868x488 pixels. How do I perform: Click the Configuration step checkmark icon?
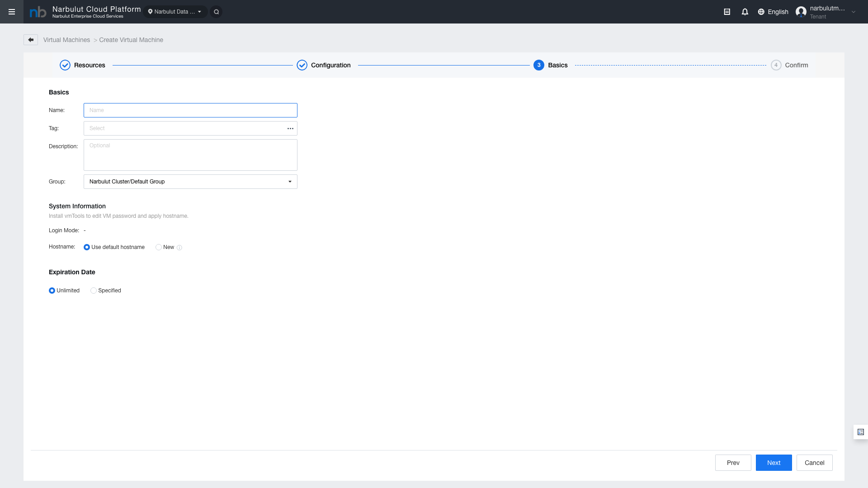[302, 65]
